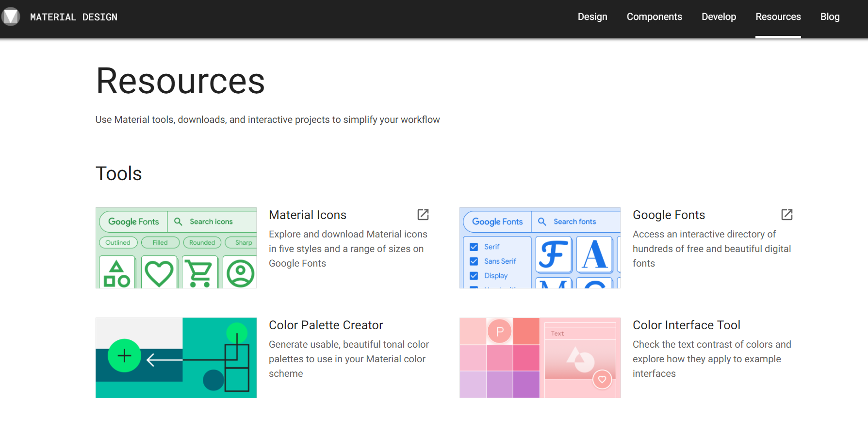The height and width of the screenshot is (421, 868).
Task: Go to the Blog tab
Action: [830, 17]
